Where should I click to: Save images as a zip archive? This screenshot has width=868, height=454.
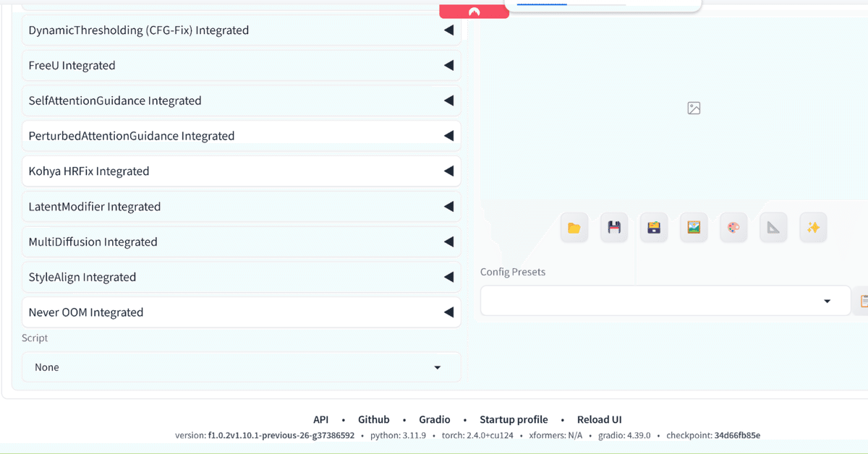click(653, 227)
